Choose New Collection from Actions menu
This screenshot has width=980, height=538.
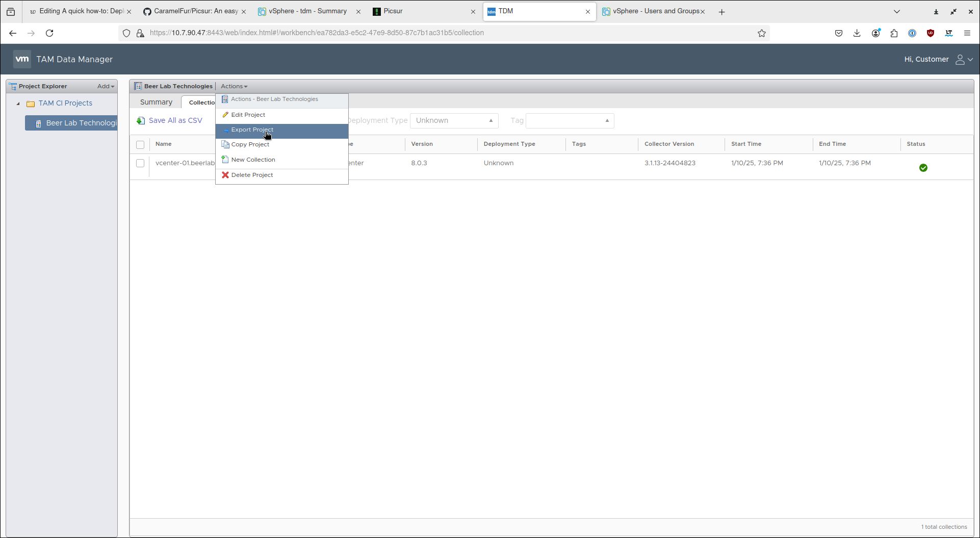[x=281, y=160]
